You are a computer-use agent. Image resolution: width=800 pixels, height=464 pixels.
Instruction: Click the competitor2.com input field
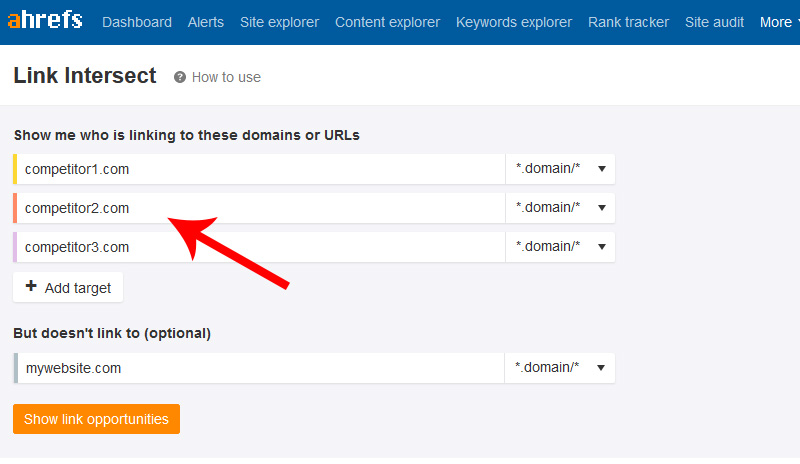[x=260, y=208]
